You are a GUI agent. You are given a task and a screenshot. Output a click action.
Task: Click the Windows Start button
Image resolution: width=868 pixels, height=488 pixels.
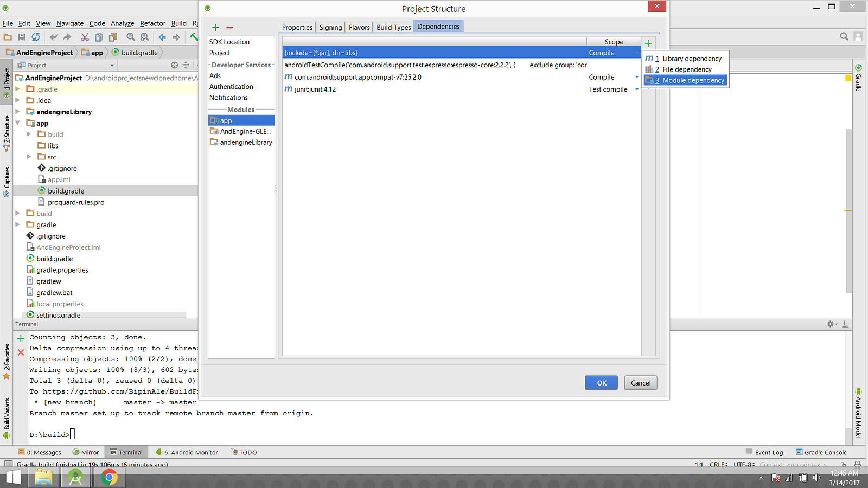13,477
